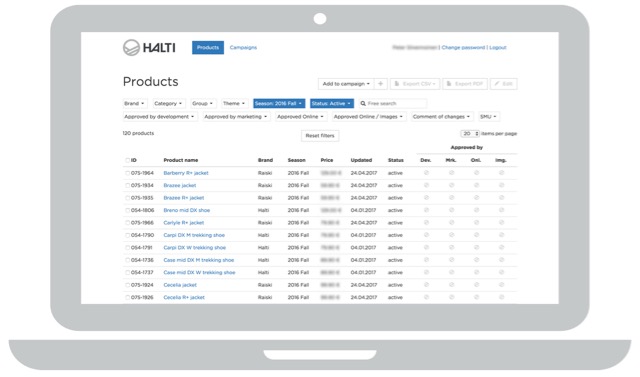Tick the checkbox for product 075-1966

tap(127, 223)
